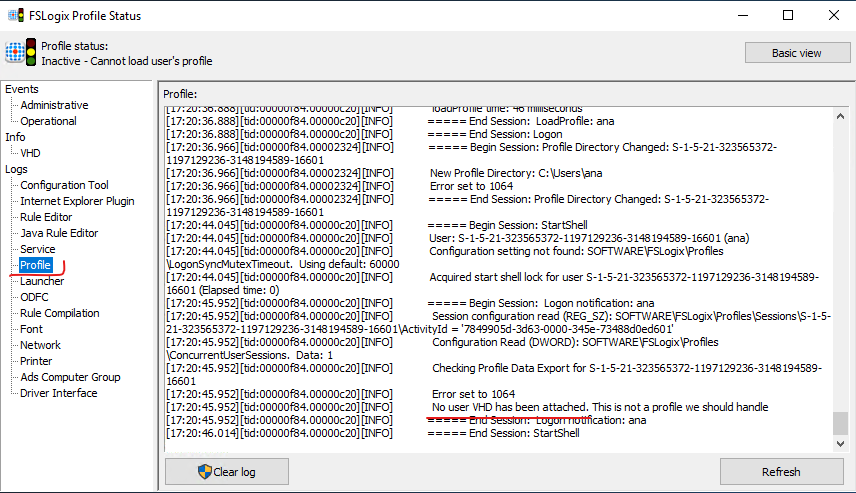The image size is (856, 493).
Task: Select the Info tree node
Action: tap(15, 137)
